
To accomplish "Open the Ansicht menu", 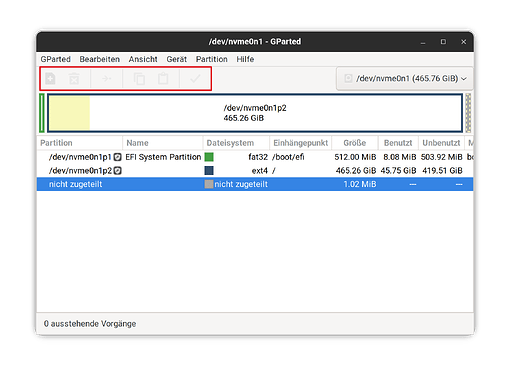I will coord(143,59).
